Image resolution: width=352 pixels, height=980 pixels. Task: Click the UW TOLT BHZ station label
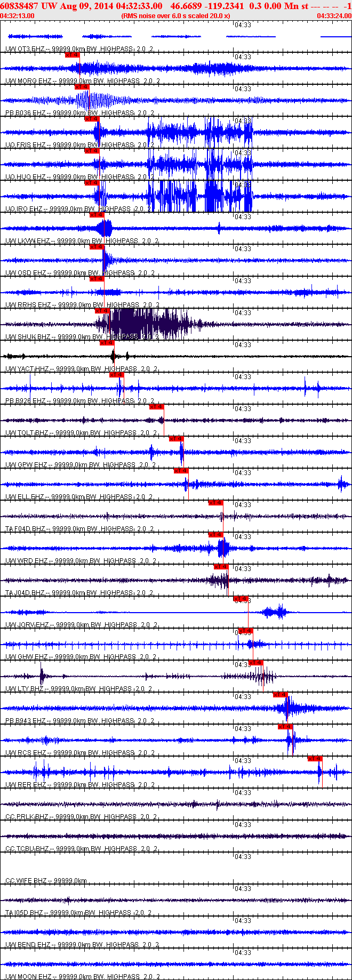[x=27, y=432]
